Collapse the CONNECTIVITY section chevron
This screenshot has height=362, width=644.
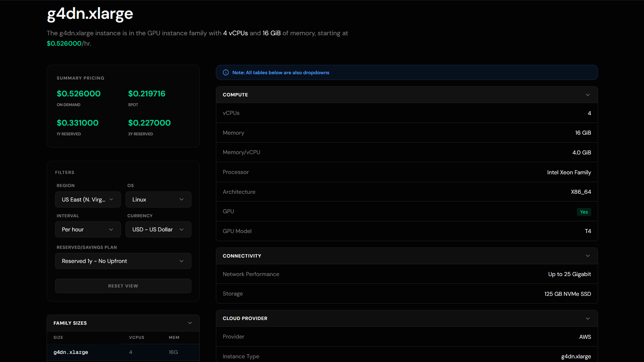tap(588, 256)
